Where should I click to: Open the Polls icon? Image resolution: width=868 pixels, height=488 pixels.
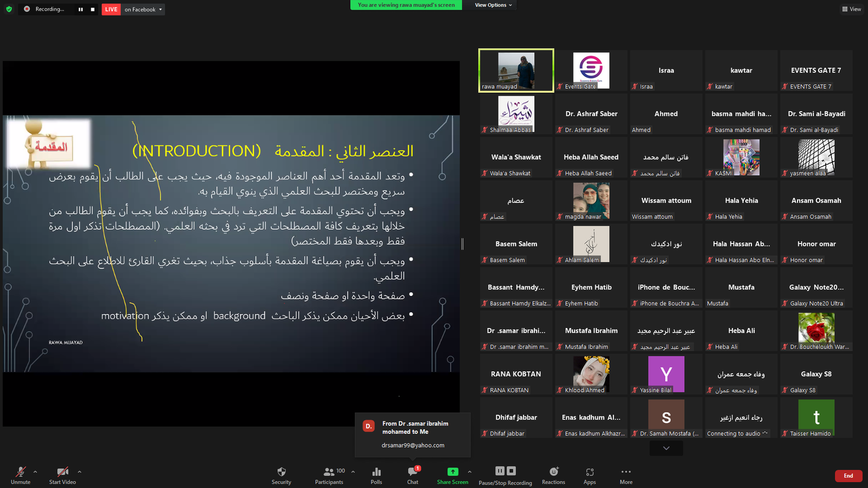(x=376, y=475)
